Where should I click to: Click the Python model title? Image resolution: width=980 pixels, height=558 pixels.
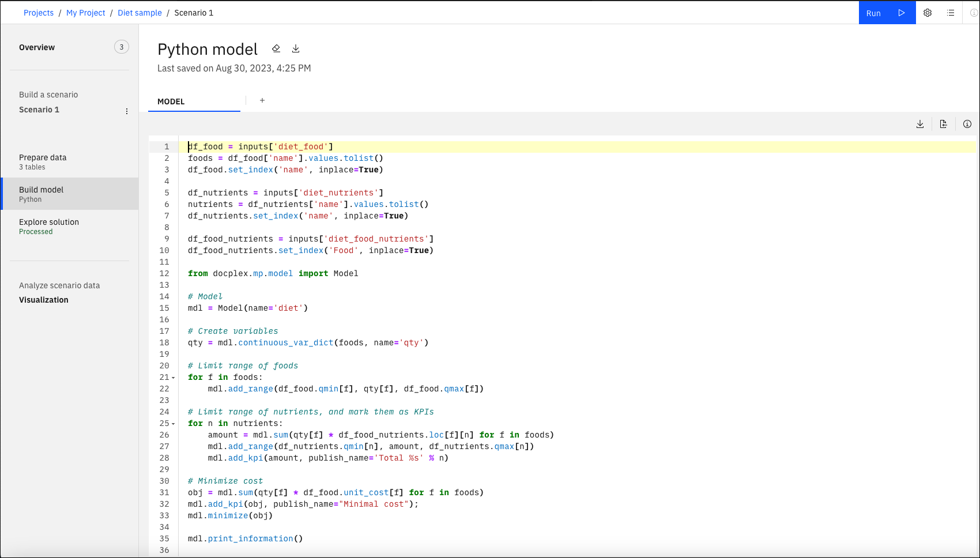208,49
